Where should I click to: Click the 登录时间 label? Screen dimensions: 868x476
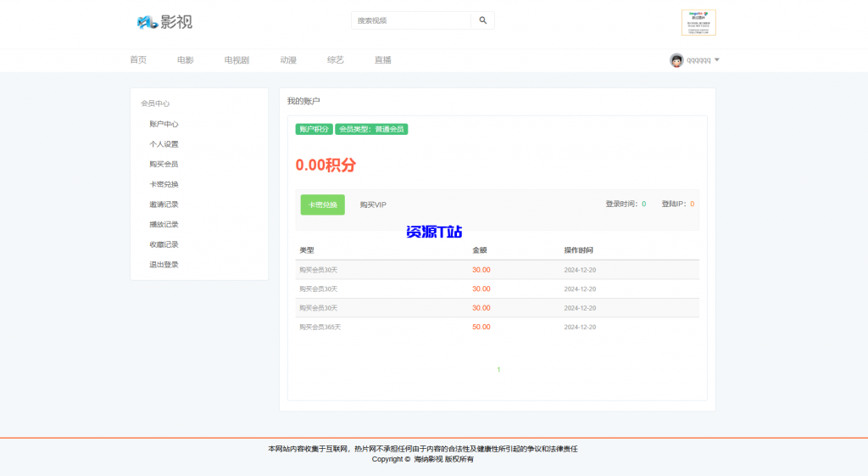point(623,204)
